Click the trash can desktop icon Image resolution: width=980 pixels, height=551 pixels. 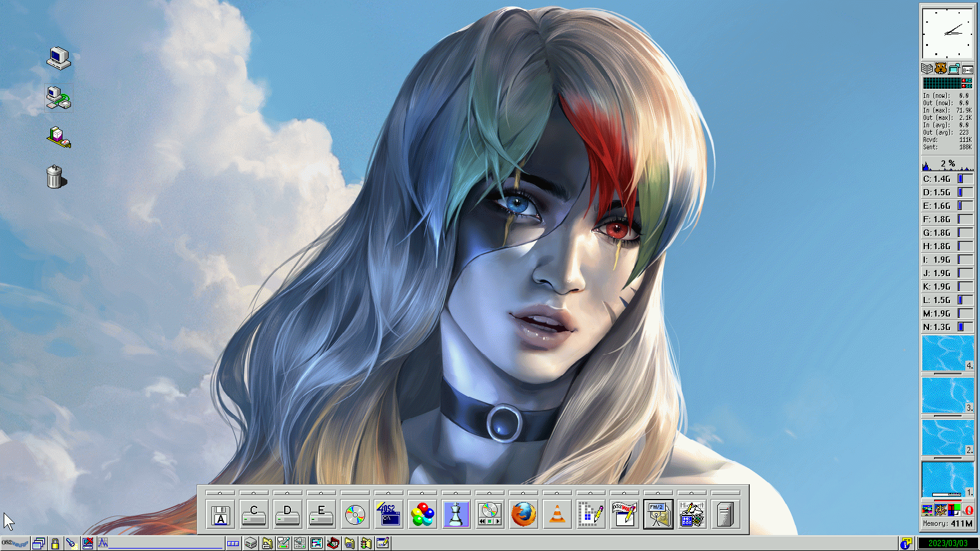coord(55,178)
